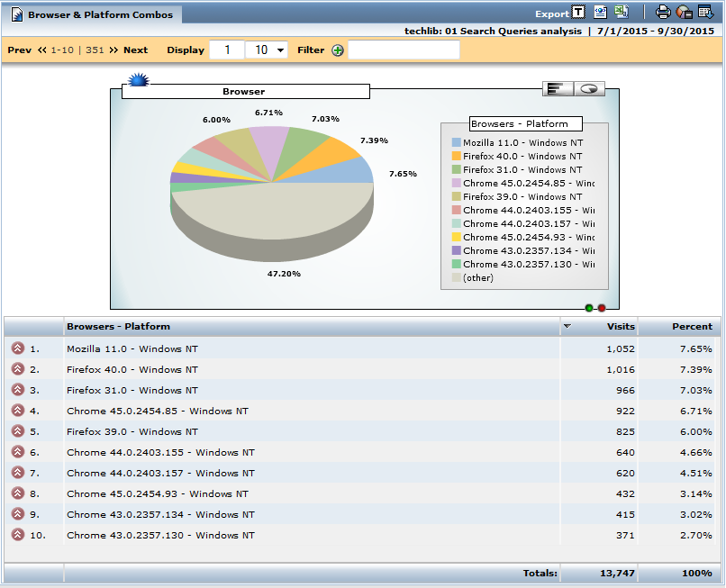The height and width of the screenshot is (588, 726).
Task: Click Filter label text
Action: [311, 50]
